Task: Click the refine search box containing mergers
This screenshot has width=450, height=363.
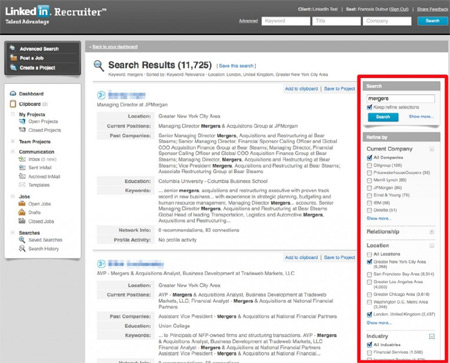Action: point(401,99)
